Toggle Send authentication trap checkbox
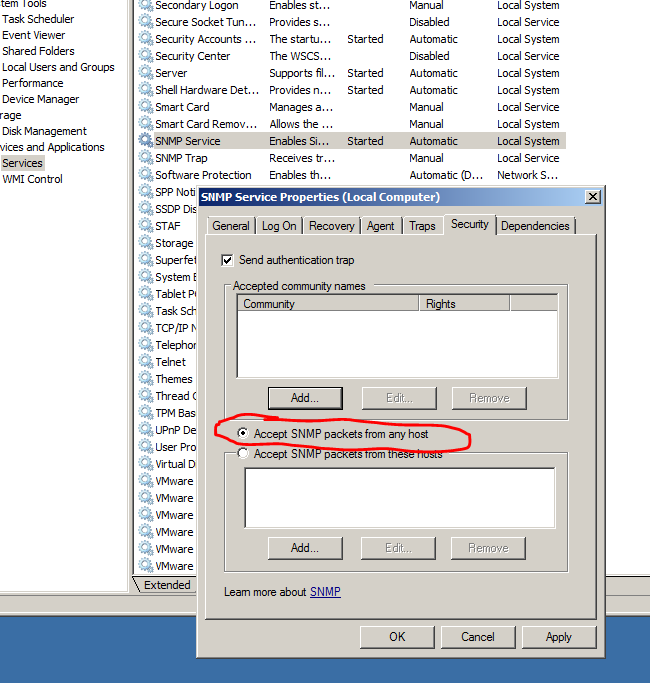Image resolution: width=650 pixels, height=683 pixels. 227,260
